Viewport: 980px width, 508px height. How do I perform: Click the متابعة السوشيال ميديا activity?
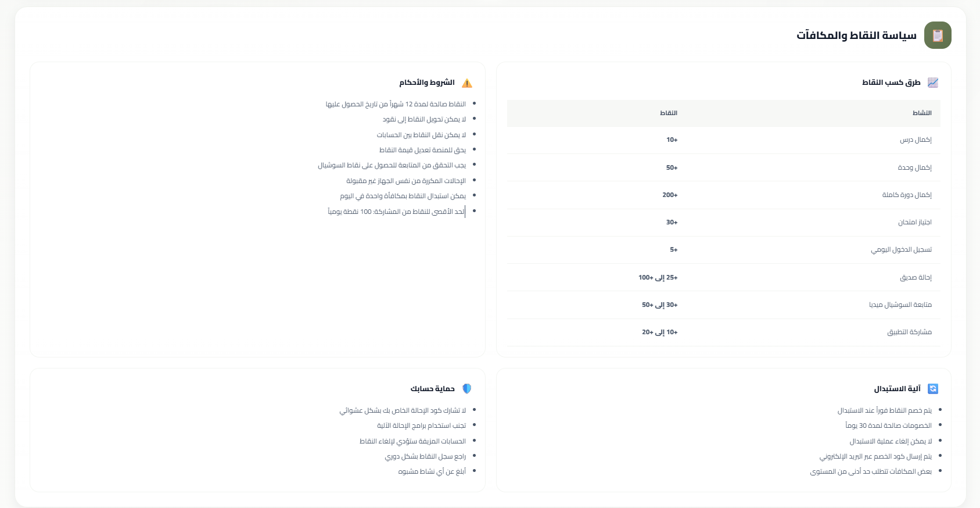coord(900,305)
